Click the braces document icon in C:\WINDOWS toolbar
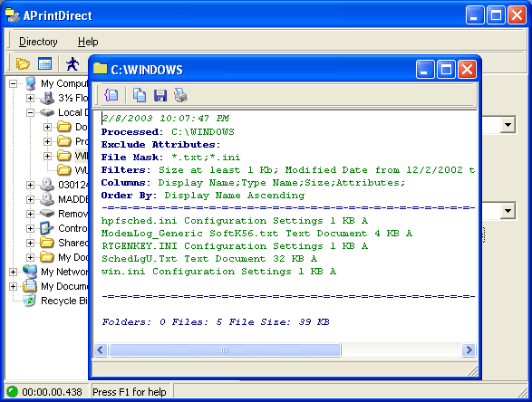 [x=111, y=95]
